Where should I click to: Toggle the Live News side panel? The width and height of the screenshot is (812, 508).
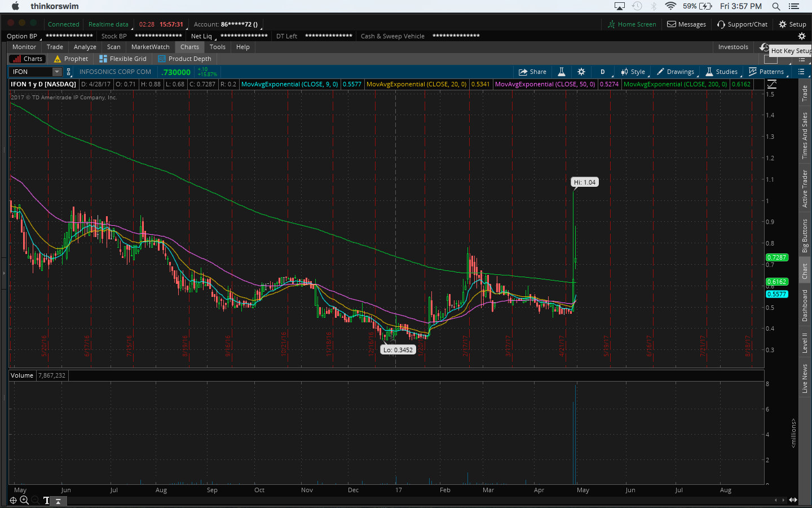tap(805, 378)
